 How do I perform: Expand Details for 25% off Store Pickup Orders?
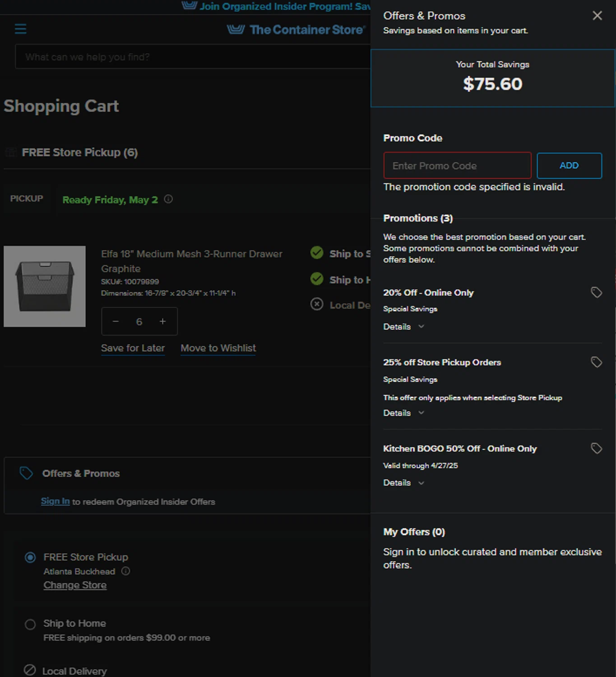(x=403, y=413)
